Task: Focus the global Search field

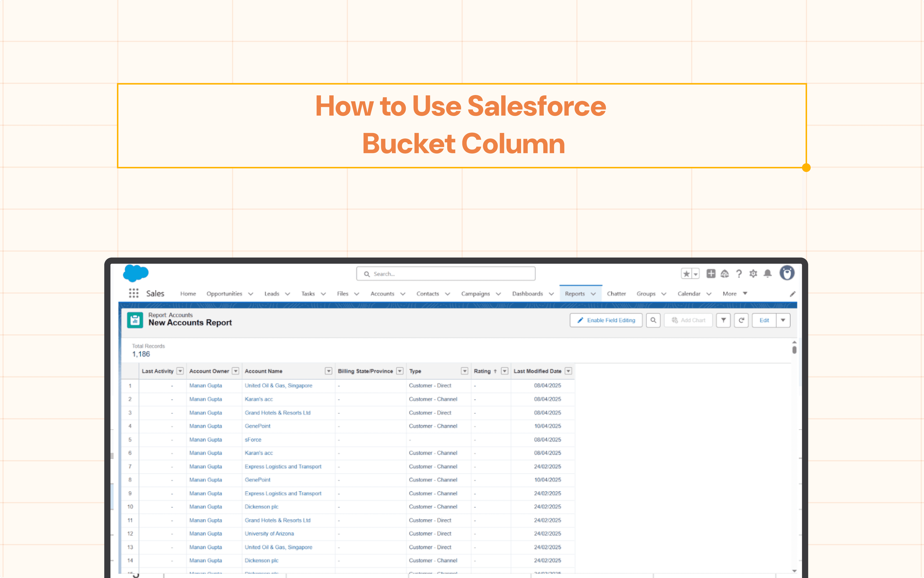Action: [446, 274]
